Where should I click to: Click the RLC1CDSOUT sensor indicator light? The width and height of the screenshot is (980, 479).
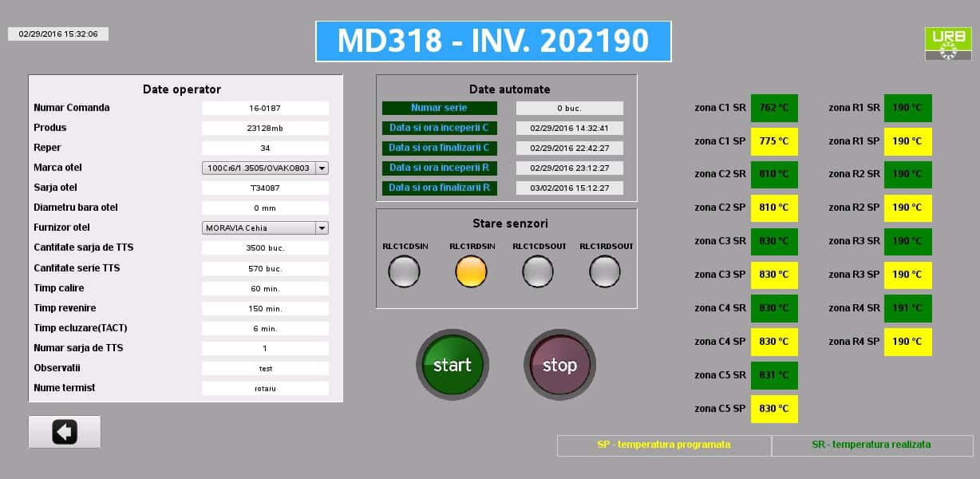tap(538, 271)
